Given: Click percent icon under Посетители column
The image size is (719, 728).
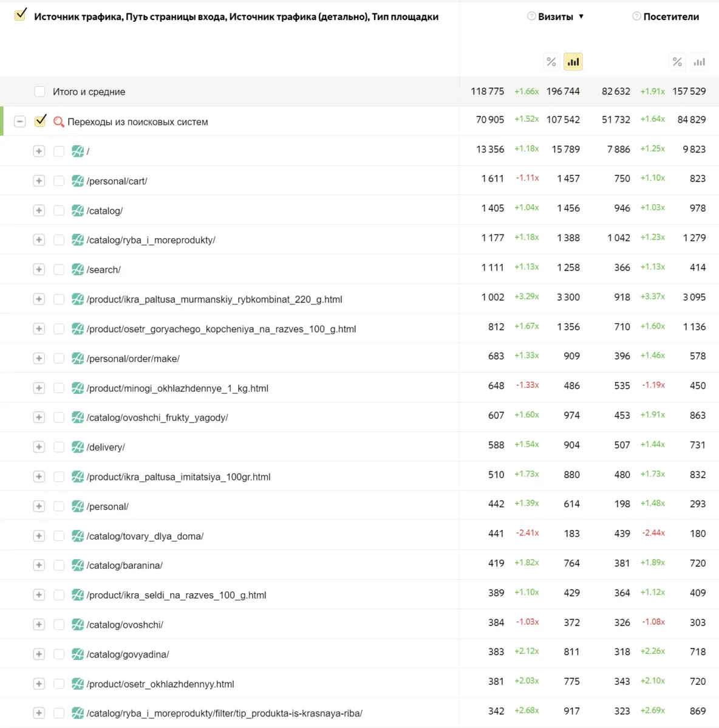Looking at the screenshot, I should 677,61.
